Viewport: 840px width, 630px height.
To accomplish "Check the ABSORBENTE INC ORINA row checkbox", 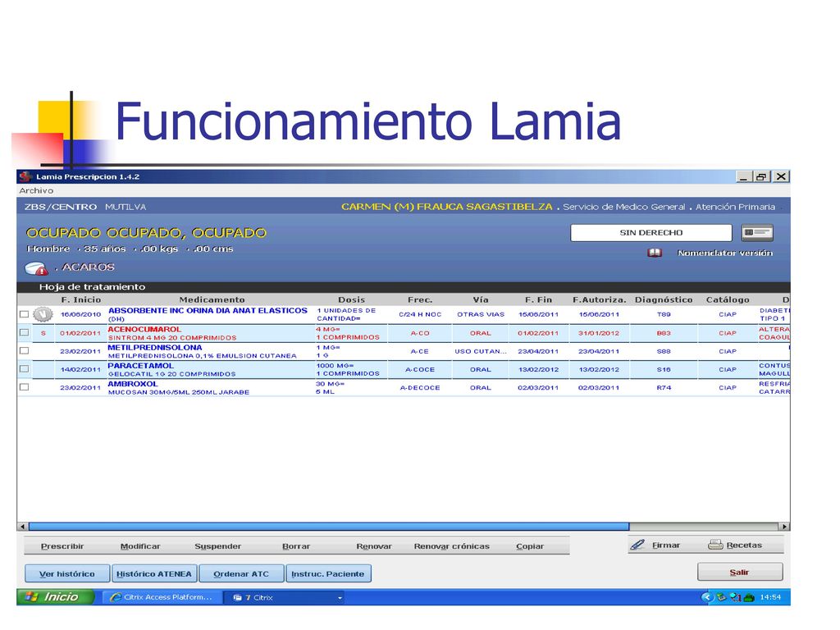I will [24, 314].
